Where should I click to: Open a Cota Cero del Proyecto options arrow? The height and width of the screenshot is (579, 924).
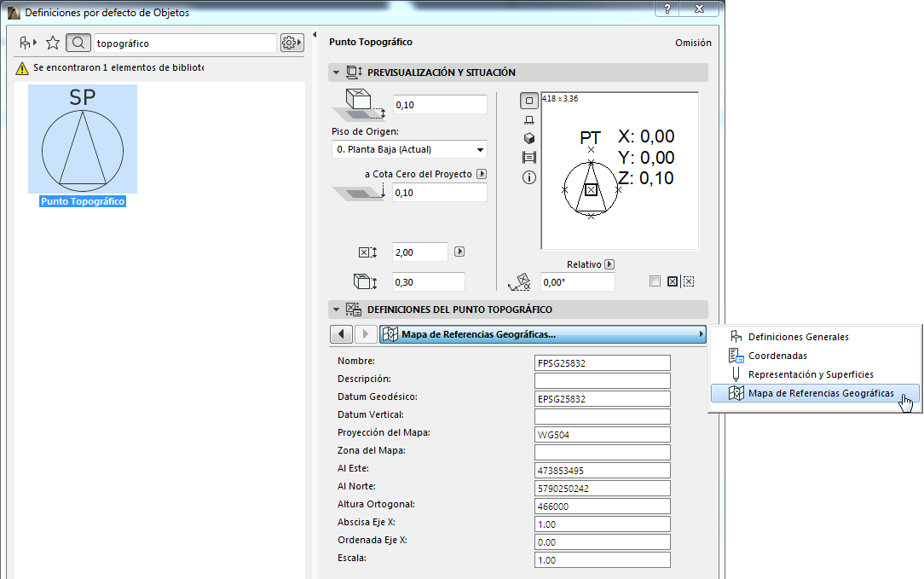482,174
